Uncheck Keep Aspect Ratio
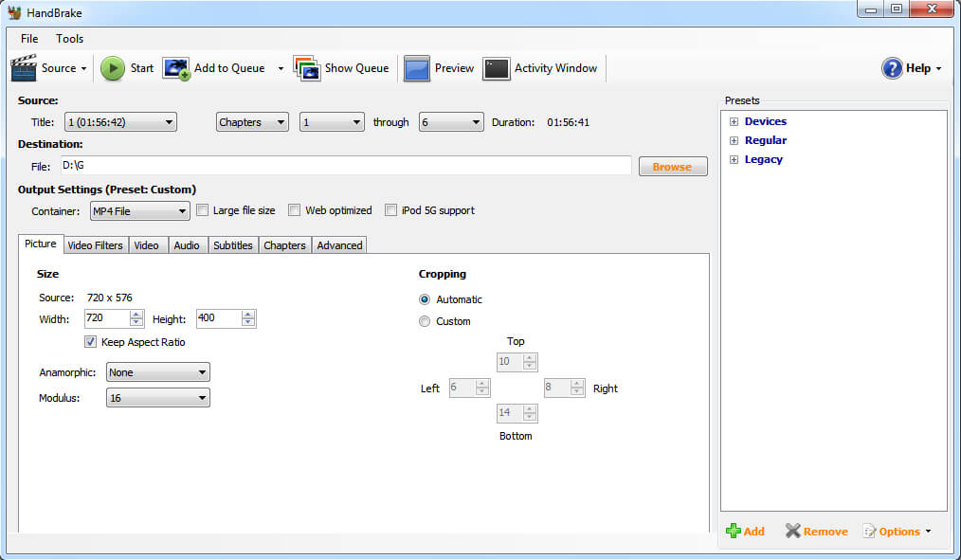 point(91,342)
